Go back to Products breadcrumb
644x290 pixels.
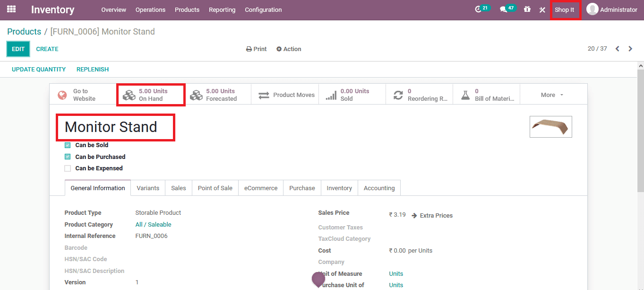[24, 32]
